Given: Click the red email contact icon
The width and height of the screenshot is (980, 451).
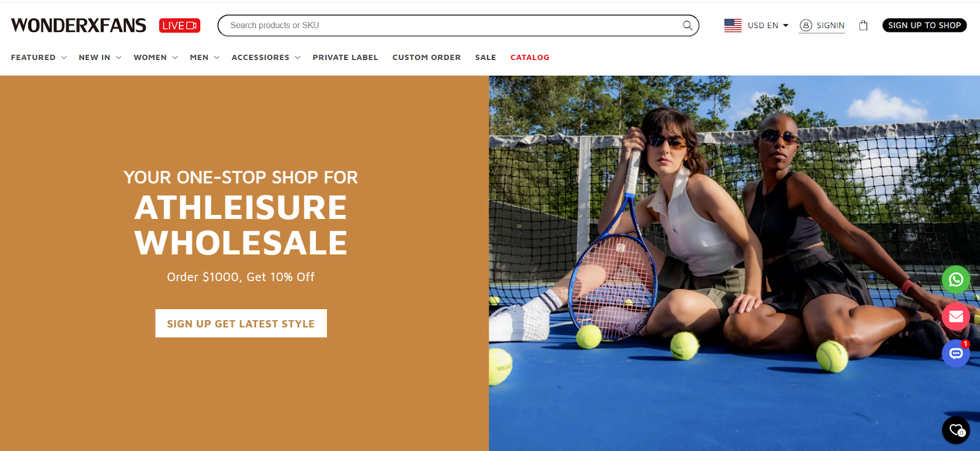Looking at the screenshot, I should (x=956, y=316).
